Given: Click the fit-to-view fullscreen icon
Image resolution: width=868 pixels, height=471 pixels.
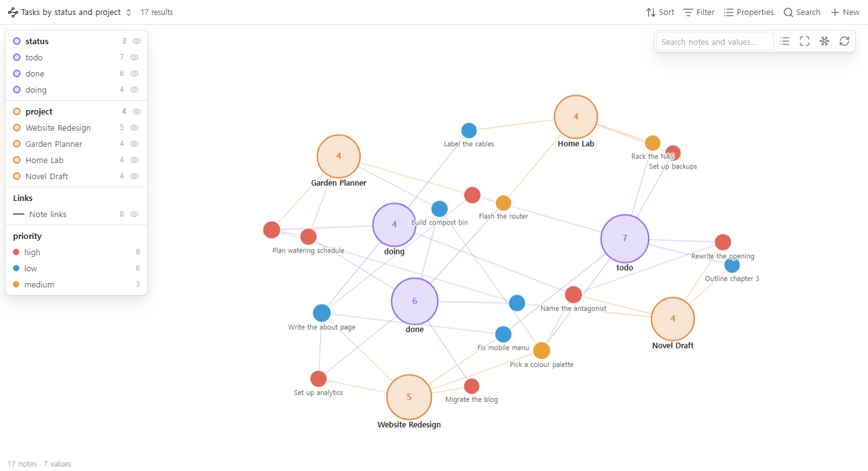Looking at the screenshot, I should coord(805,41).
